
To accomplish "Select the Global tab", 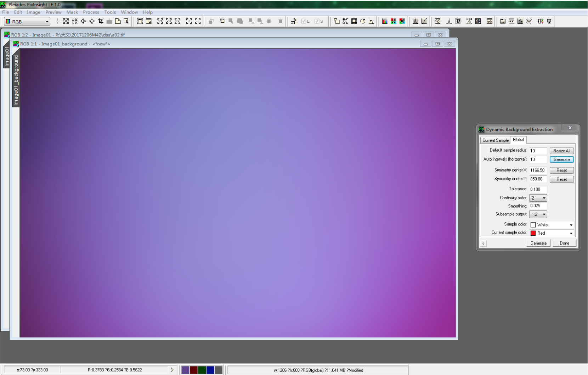I will 518,140.
